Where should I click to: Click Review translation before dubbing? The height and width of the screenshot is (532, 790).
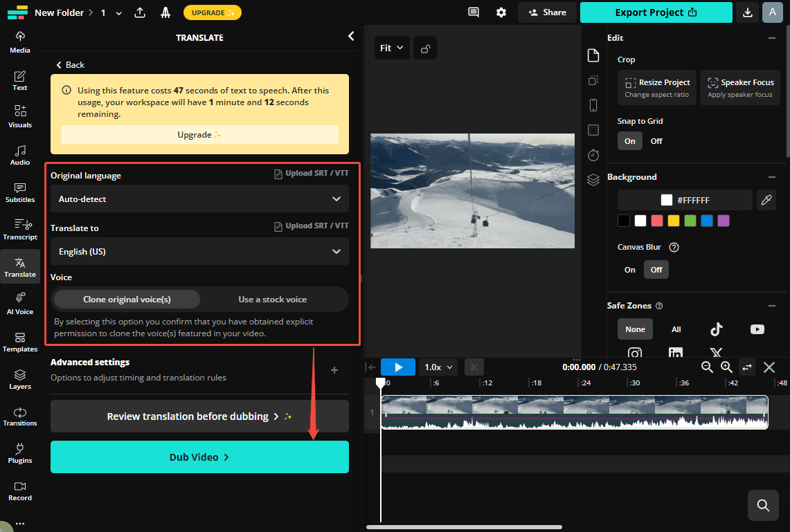point(199,416)
